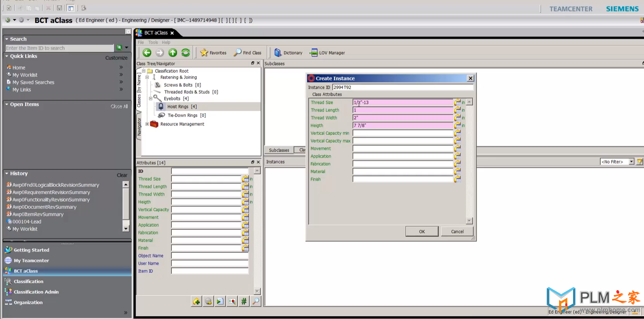Collapse the Eyebolts tree node
This screenshot has height=319, width=644.
(150, 98)
